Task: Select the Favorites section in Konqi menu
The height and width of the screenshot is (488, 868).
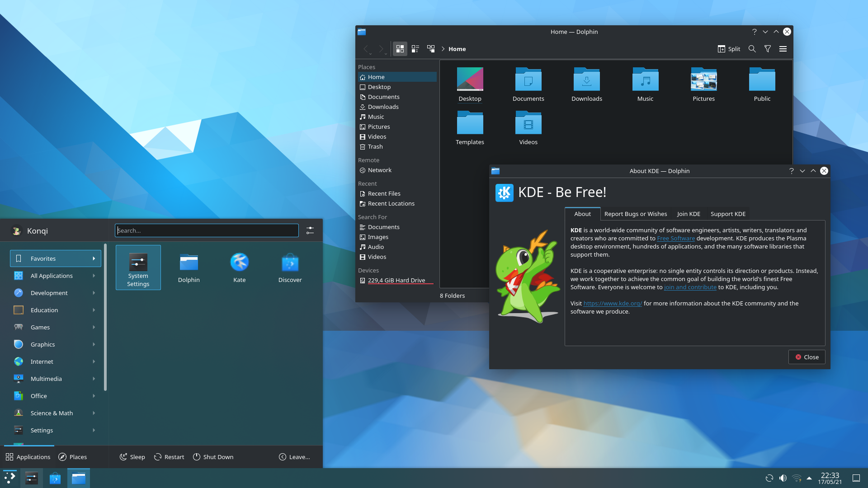Action: [x=54, y=258]
